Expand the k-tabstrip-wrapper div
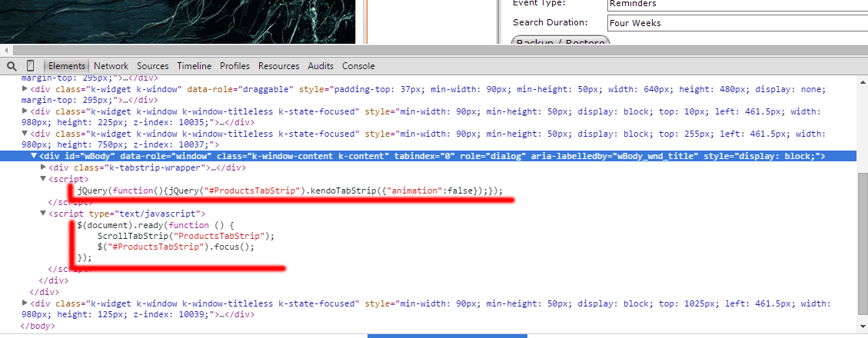 (x=44, y=167)
